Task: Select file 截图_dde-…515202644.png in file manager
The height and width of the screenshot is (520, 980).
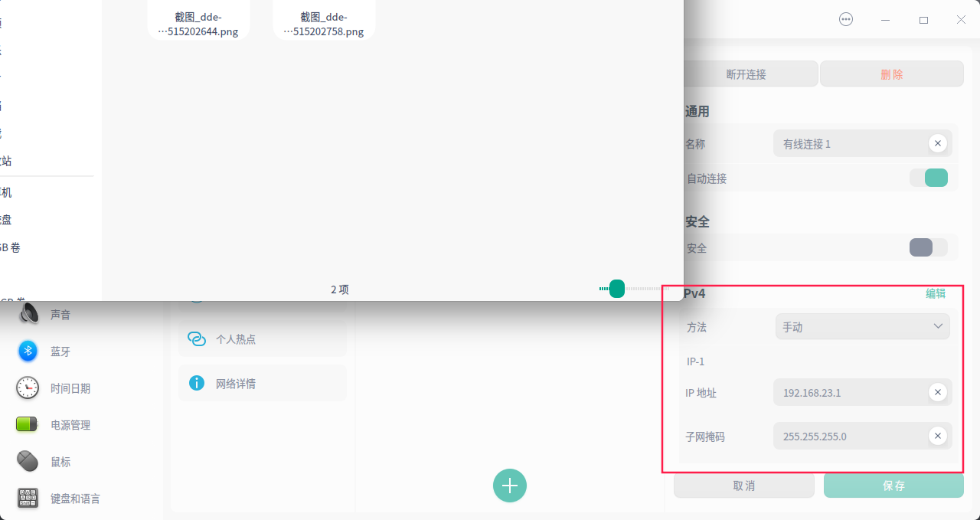Action: point(198,25)
